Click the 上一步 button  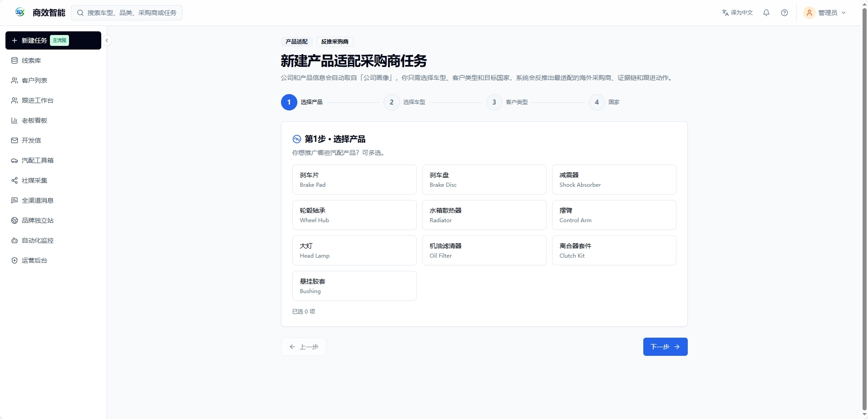coord(304,347)
